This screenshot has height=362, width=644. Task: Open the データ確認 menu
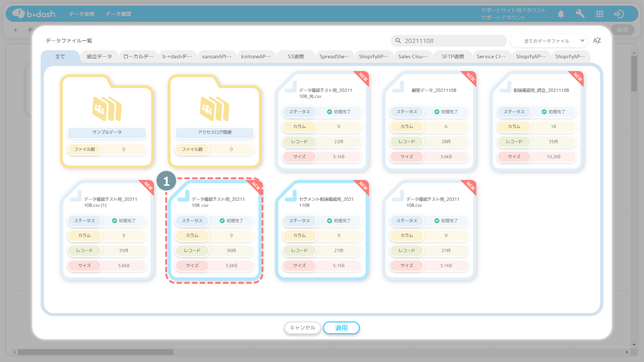coord(118,14)
